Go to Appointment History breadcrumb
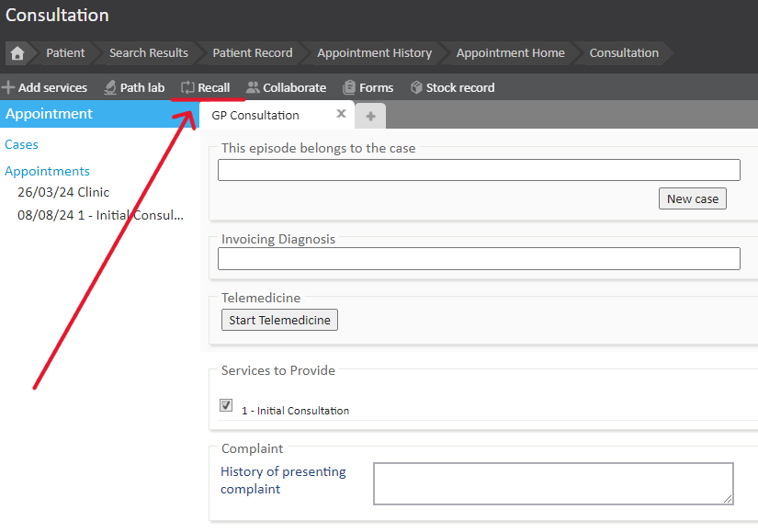758x532 pixels. click(374, 53)
